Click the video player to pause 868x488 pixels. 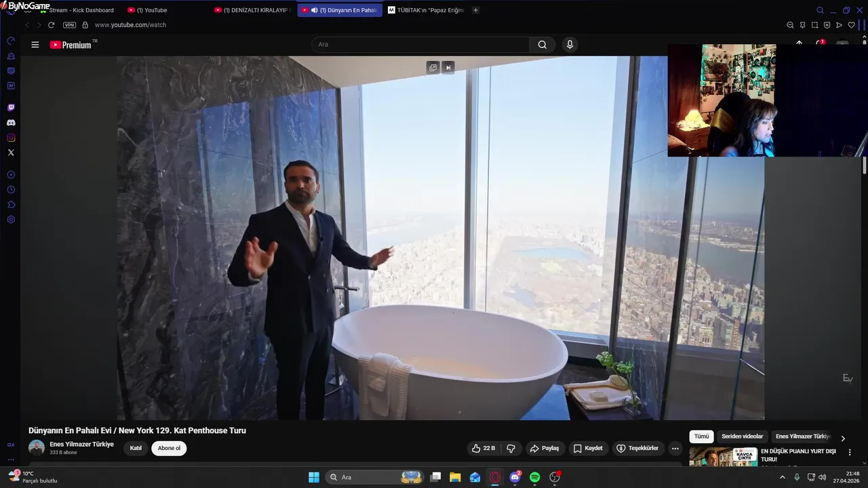[x=441, y=238]
